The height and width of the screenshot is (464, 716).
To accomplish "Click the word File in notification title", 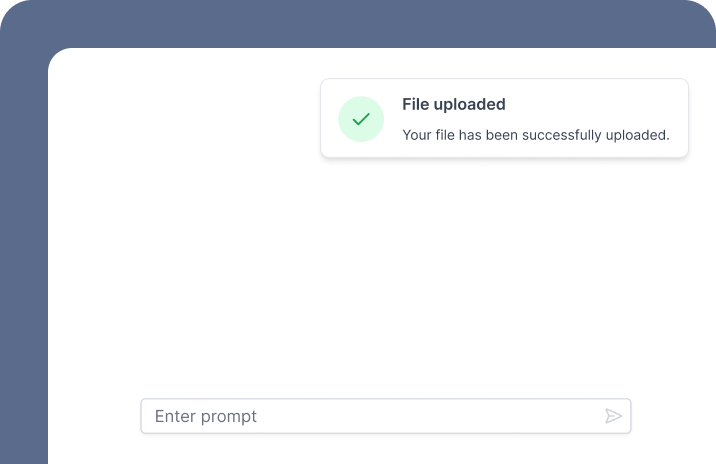I will pyautogui.click(x=416, y=104).
